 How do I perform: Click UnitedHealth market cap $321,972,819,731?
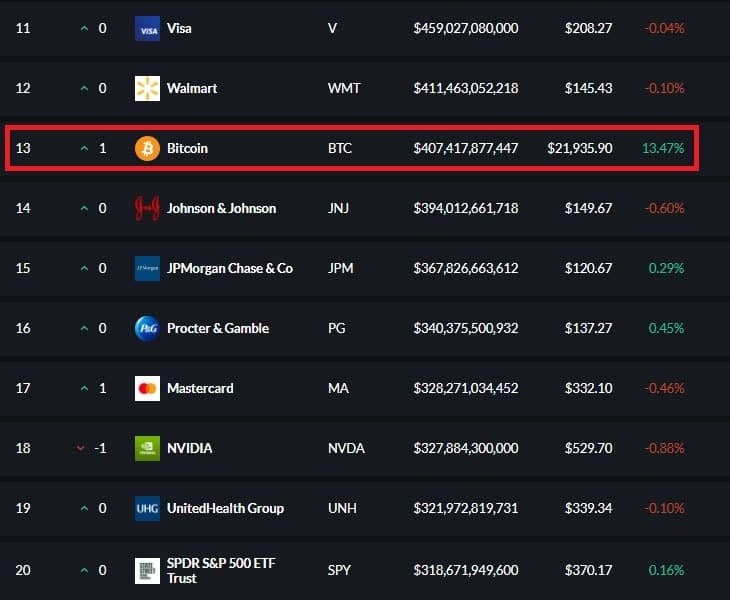coord(466,509)
